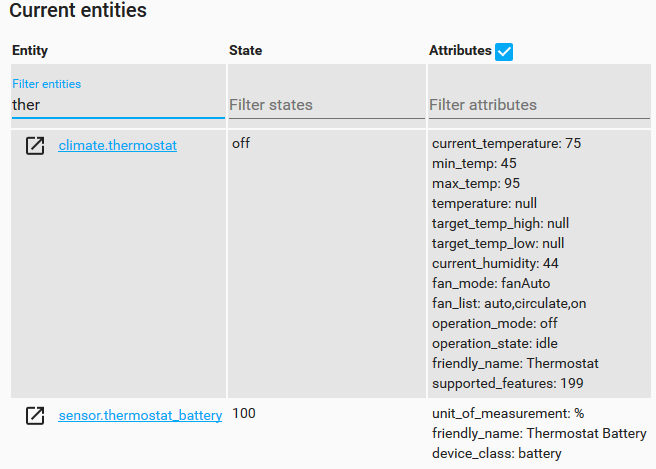Viewport: 656px width, 469px height.
Task: Click into the Filter attributes field
Action: pyautogui.click(x=539, y=105)
